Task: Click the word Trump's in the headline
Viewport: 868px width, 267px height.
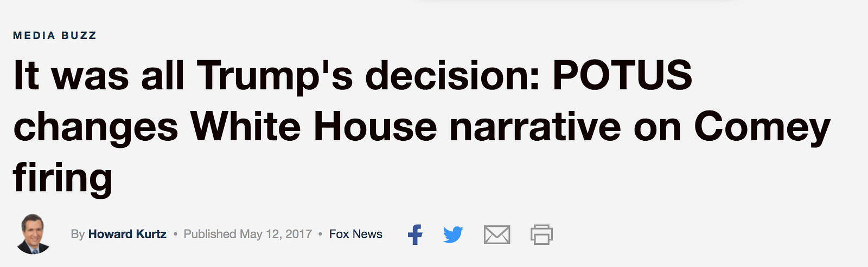Action: coord(275,76)
